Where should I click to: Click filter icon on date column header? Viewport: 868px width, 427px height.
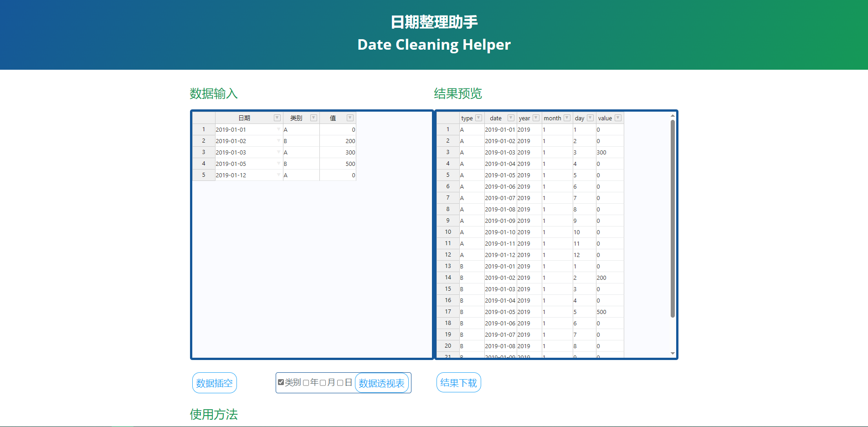point(511,118)
